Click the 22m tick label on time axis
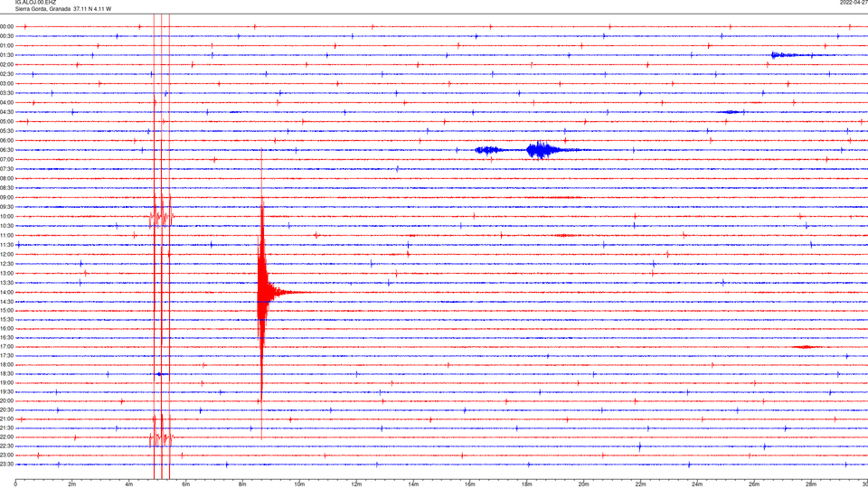Image resolution: width=868 pixels, height=488 pixels. click(640, 484)
